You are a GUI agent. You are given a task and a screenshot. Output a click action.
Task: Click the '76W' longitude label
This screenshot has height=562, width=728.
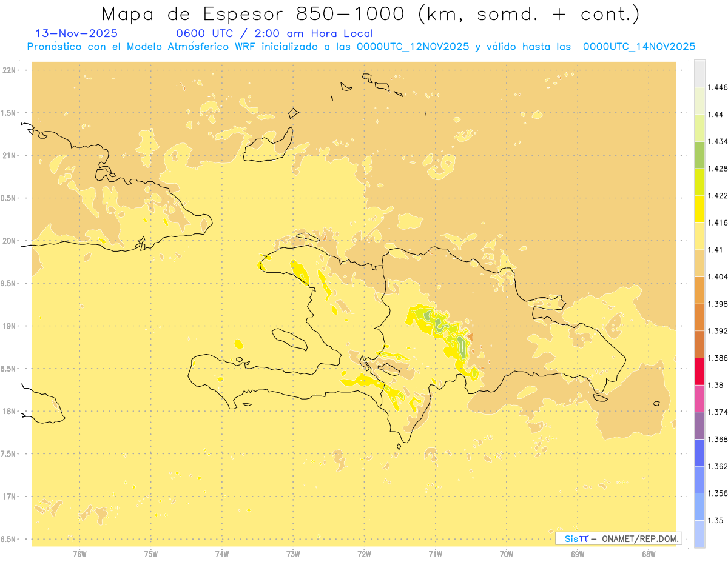coord(79,554)
